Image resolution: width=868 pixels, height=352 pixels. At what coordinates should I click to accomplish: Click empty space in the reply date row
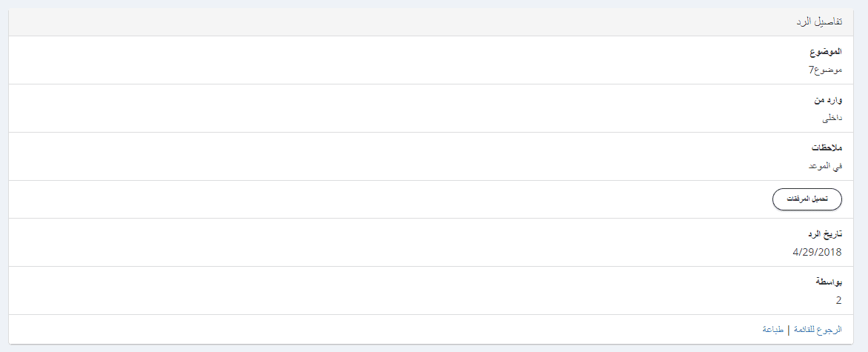point(370,243)
